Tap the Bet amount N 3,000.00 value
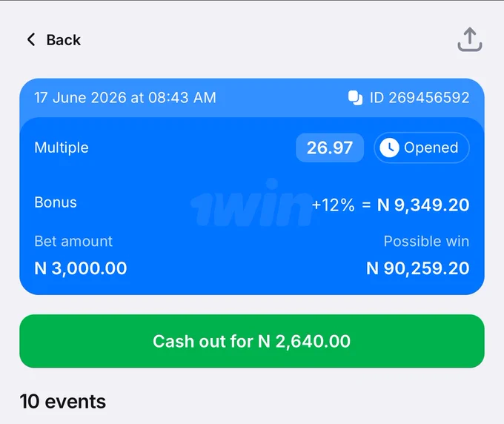The height and width of the screenshot is (424, 504). coord(80,268)
